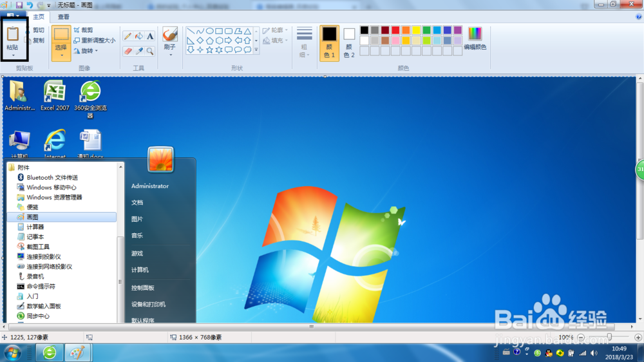The image size is (644, 362).
Task: Choose the straight Line shape
Action: point(191,31)
